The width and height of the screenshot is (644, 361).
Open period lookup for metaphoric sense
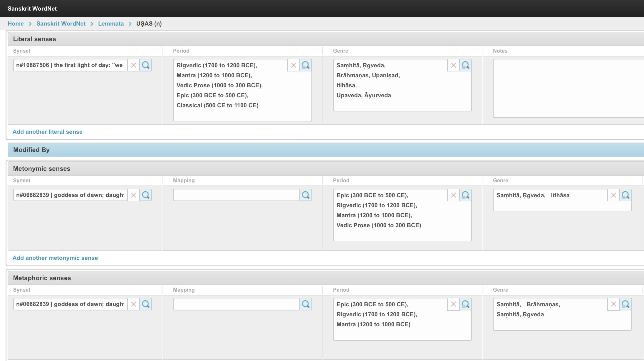coord(466,304)
